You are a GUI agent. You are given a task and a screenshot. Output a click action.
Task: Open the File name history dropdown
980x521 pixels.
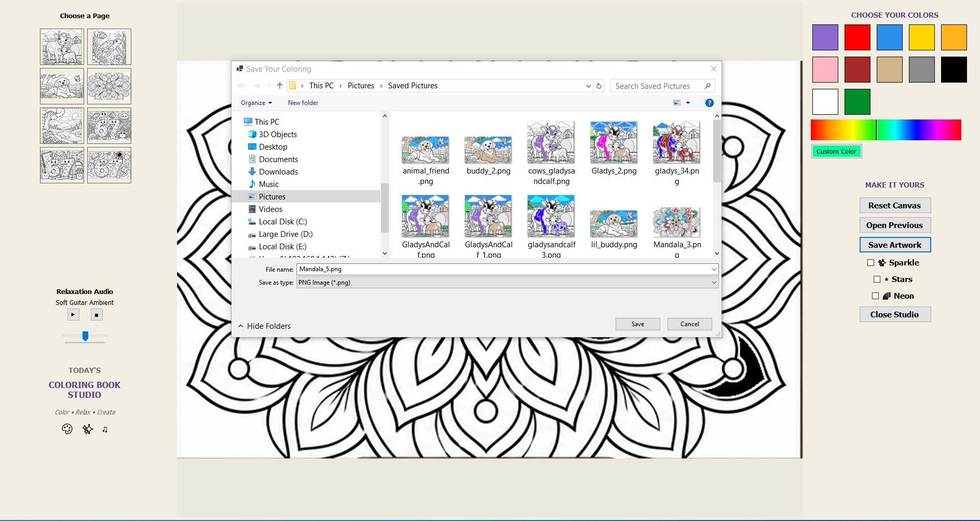tap(714, 269)
